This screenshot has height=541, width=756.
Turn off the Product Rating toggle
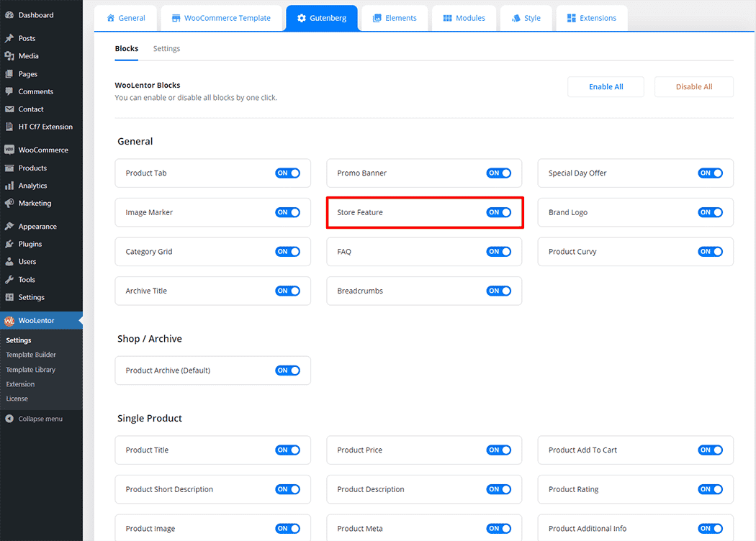click(x=710, y=489)
